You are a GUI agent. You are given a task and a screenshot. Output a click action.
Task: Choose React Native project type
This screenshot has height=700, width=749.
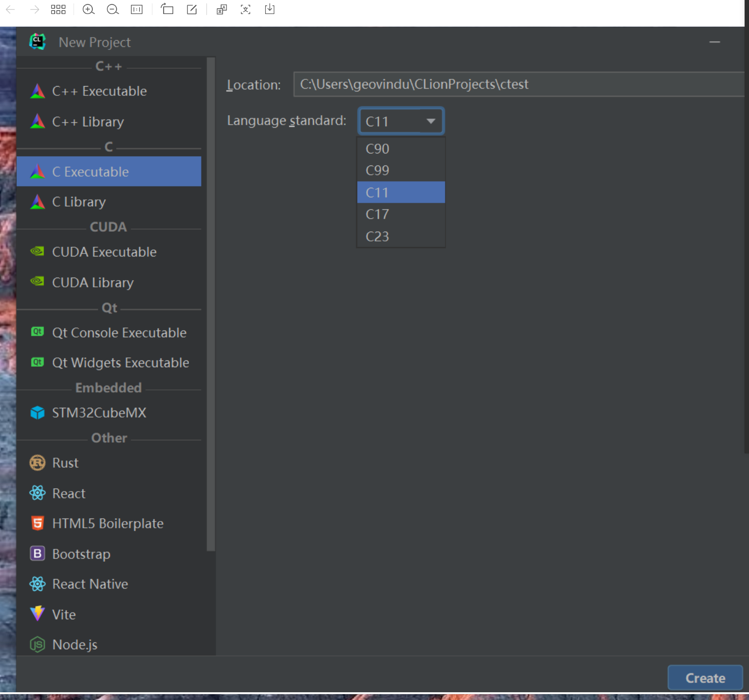pyautogui.click(x=109, y=584)
